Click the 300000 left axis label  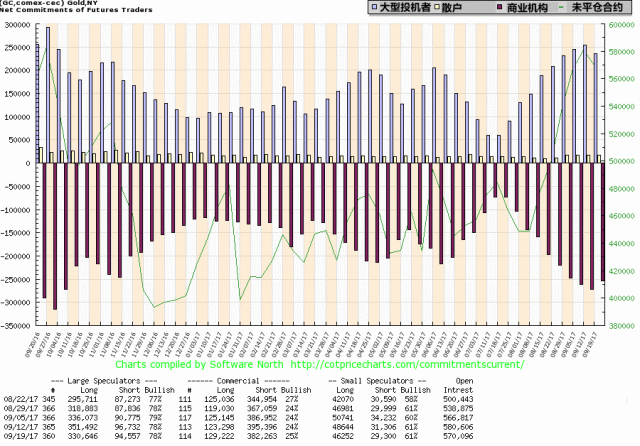(18, 25)
